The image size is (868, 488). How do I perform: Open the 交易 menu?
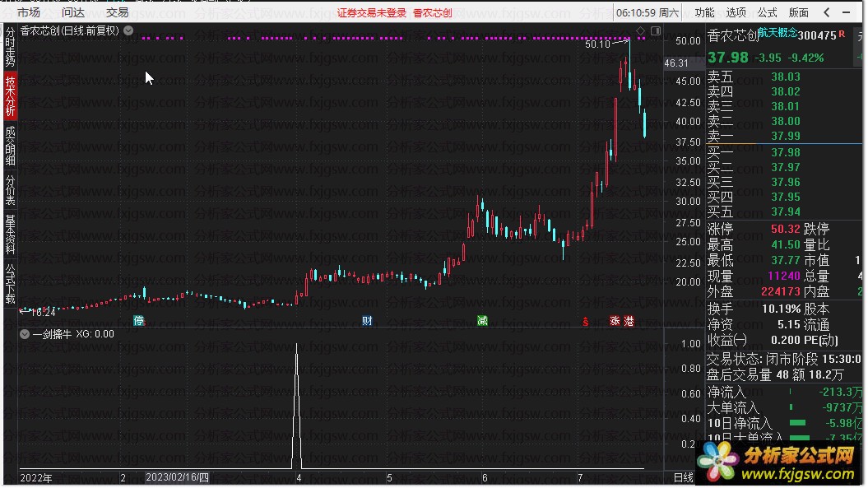tap(117, 12)
